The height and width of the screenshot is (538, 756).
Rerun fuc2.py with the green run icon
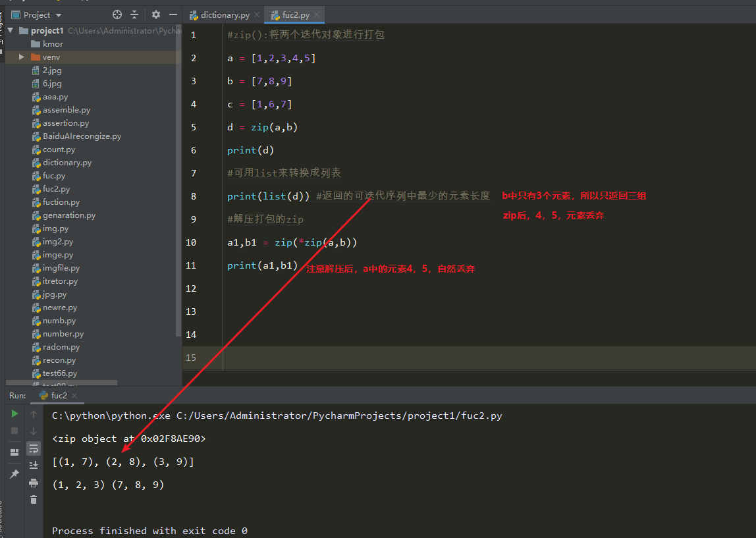14,414
